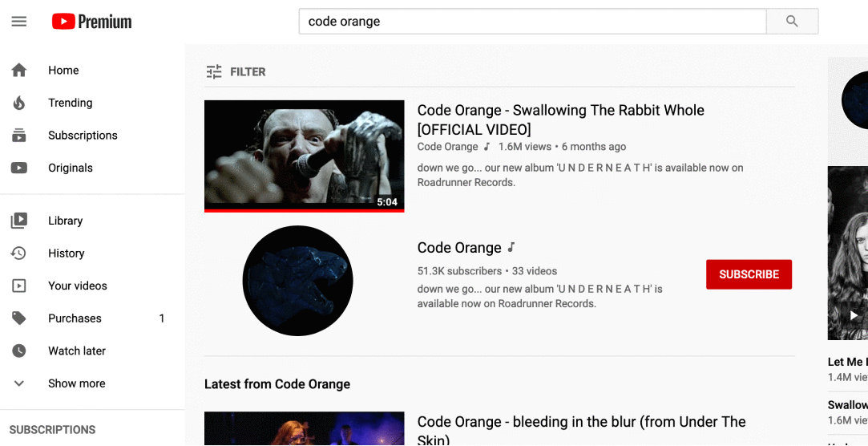Click the 'bleeding in the blur' thumbnail
The width and height of the screenshot is (868, 446).
pyautogui.click(x=305, y=428)
